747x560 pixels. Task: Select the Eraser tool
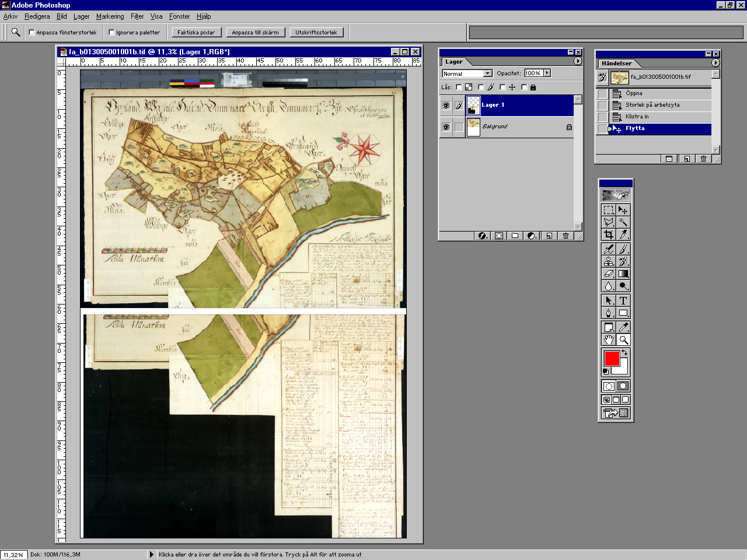609,274
